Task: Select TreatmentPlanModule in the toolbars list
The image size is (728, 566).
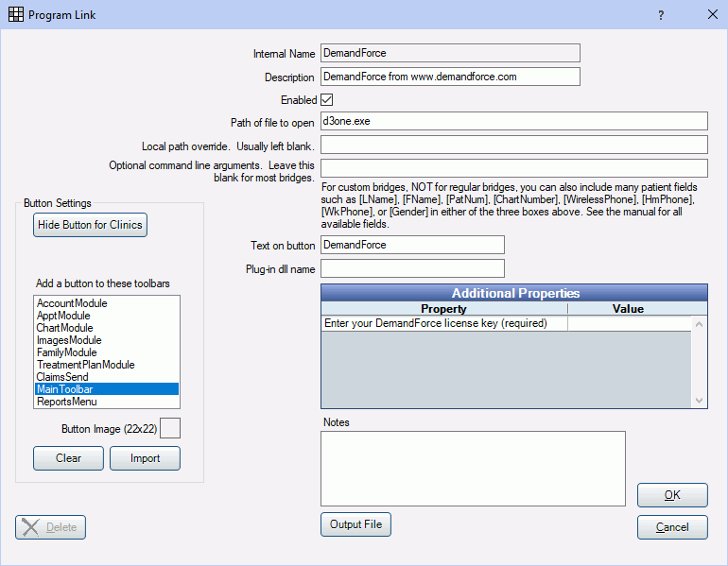Action: [106, 365]
